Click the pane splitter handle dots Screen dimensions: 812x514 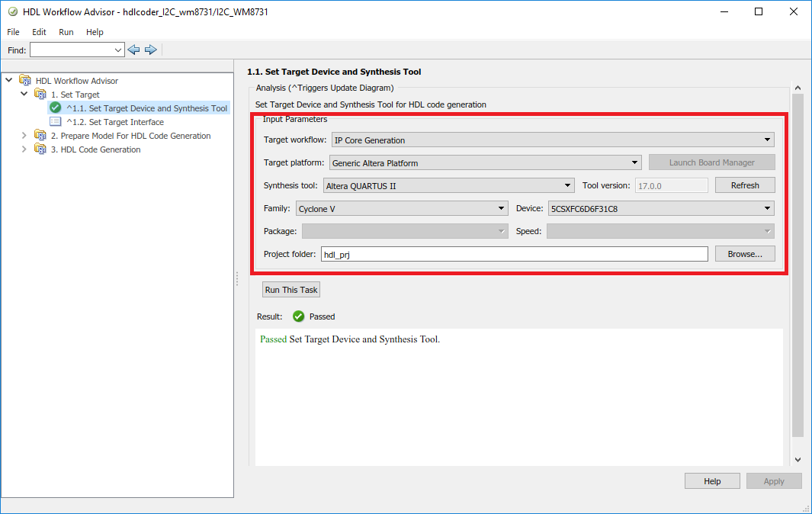pos(237,279)
